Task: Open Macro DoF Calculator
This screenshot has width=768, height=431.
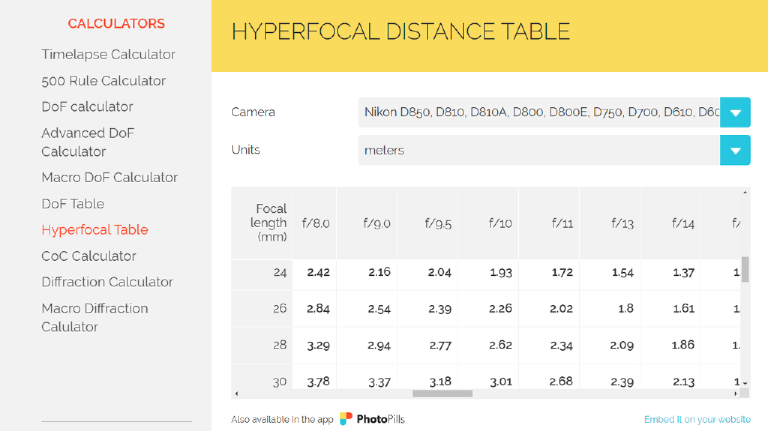Action: (109, 177)
